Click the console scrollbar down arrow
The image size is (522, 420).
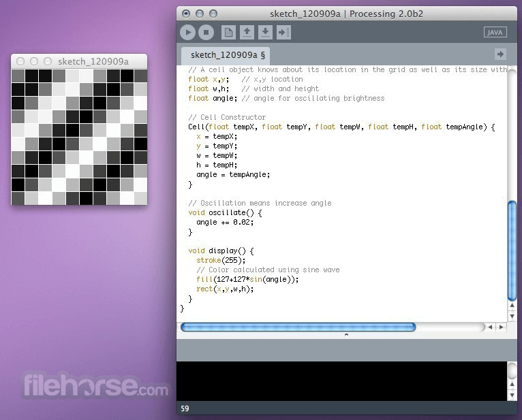tap(512, 395)
